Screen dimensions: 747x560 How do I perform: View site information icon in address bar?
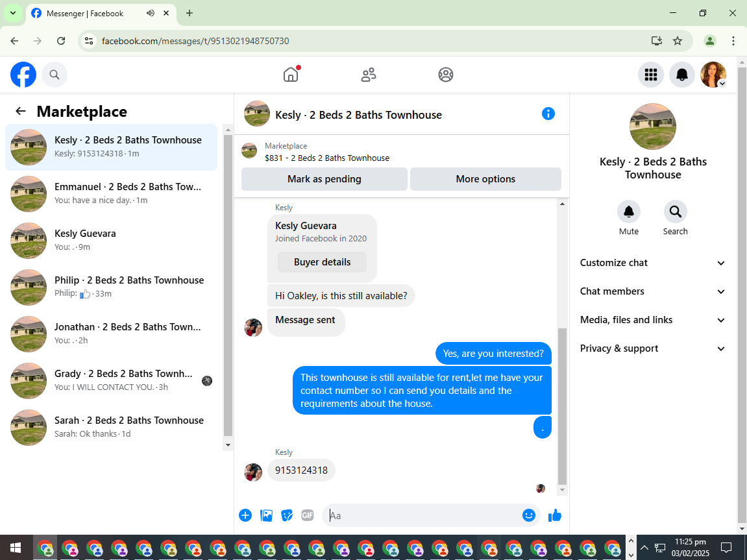[89, 41]
